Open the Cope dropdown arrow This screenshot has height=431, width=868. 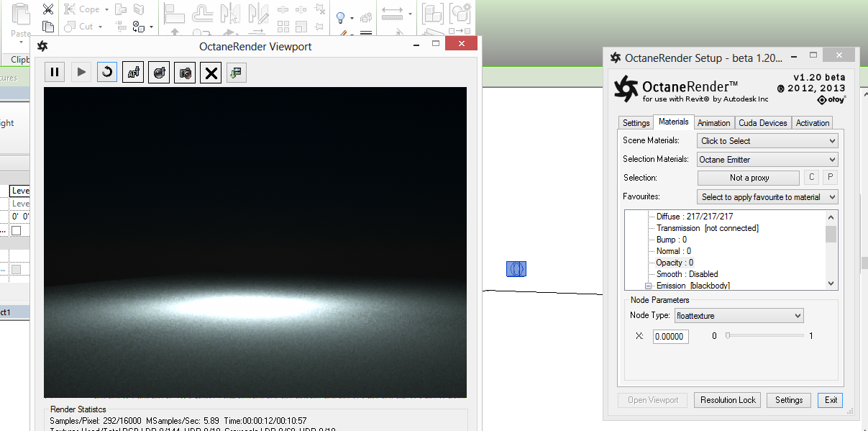[x=106, y=9]
